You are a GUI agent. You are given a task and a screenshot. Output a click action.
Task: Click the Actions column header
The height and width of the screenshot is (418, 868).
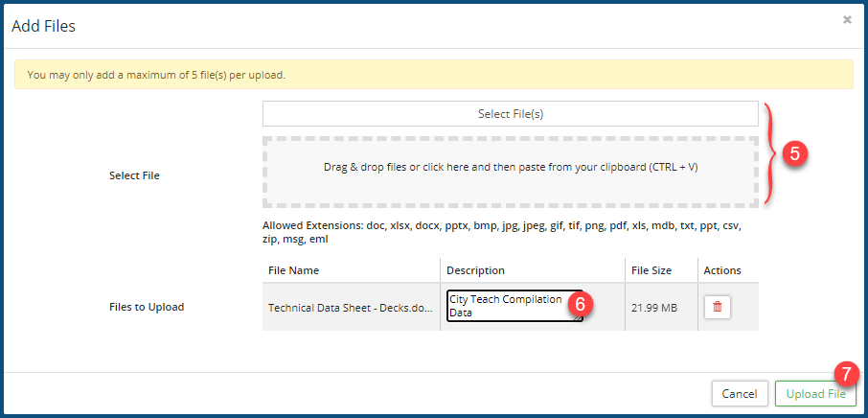click(x=722, y=270)
